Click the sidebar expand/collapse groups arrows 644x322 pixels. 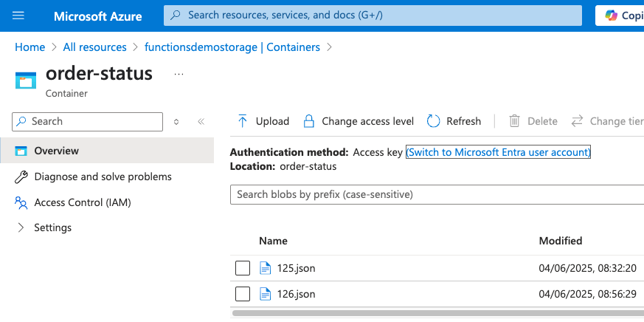[176, 122]
